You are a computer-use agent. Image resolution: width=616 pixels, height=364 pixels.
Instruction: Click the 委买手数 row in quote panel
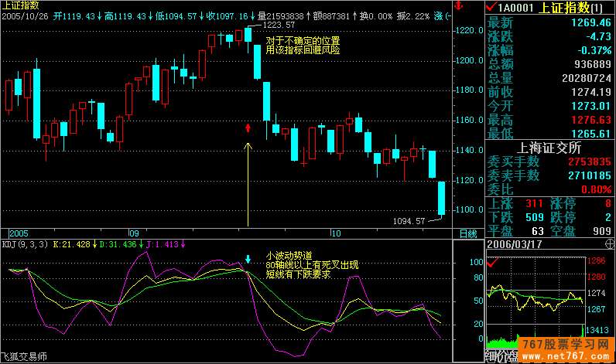tap(512, 162)
